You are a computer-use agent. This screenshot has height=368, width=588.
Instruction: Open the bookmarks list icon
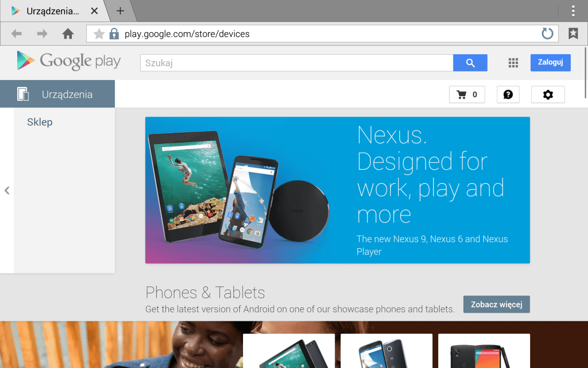(573, 34)
